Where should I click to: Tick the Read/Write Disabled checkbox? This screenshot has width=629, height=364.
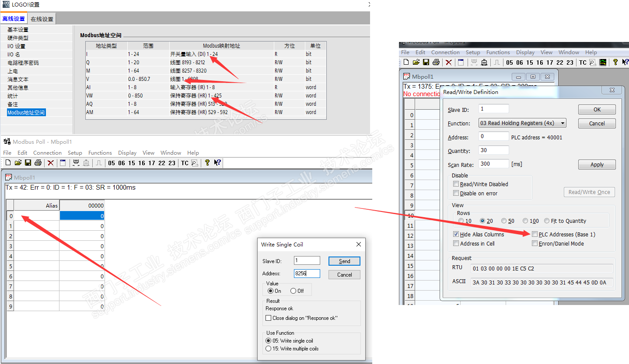456,184
